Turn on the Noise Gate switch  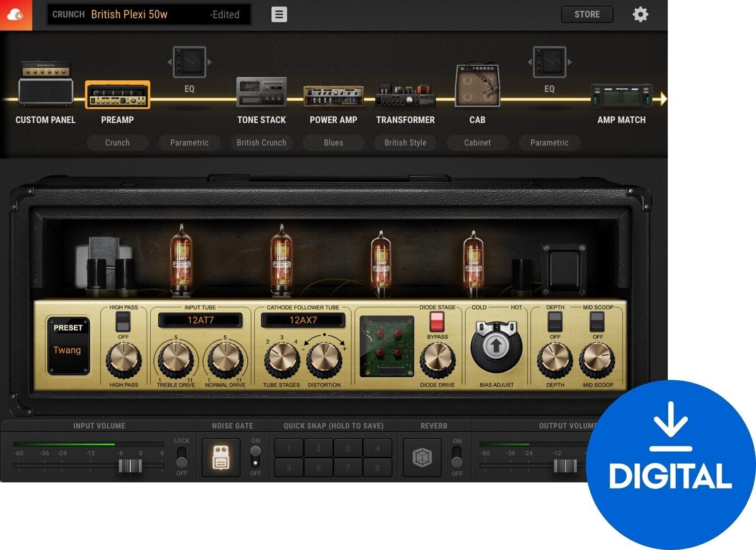255,450
